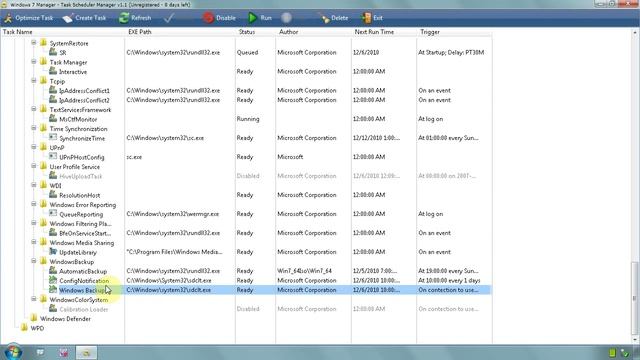Select the SynchronizeTime task icon
Screen dimensions: 640x360
[53, 138]
